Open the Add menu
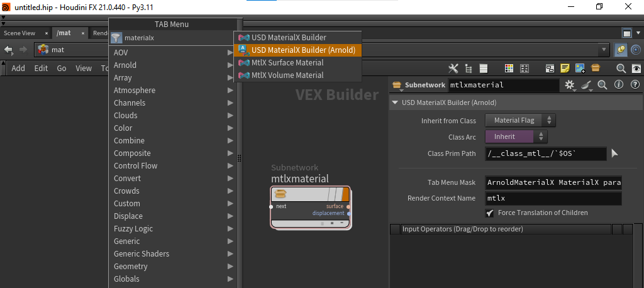Screen dimensions: 644x288 point(18,69)
